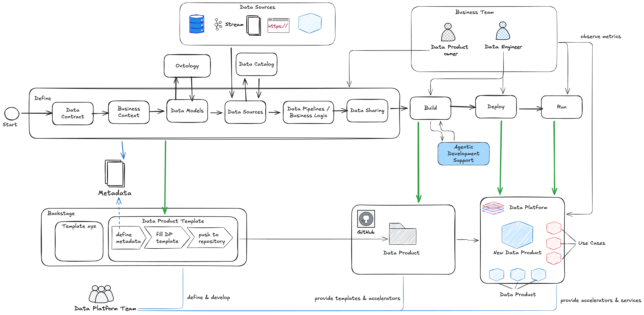This screenshot has width=644, height=315.
Task: Click the blue database icon in Data Sources
Action: [x=197, y=24]
